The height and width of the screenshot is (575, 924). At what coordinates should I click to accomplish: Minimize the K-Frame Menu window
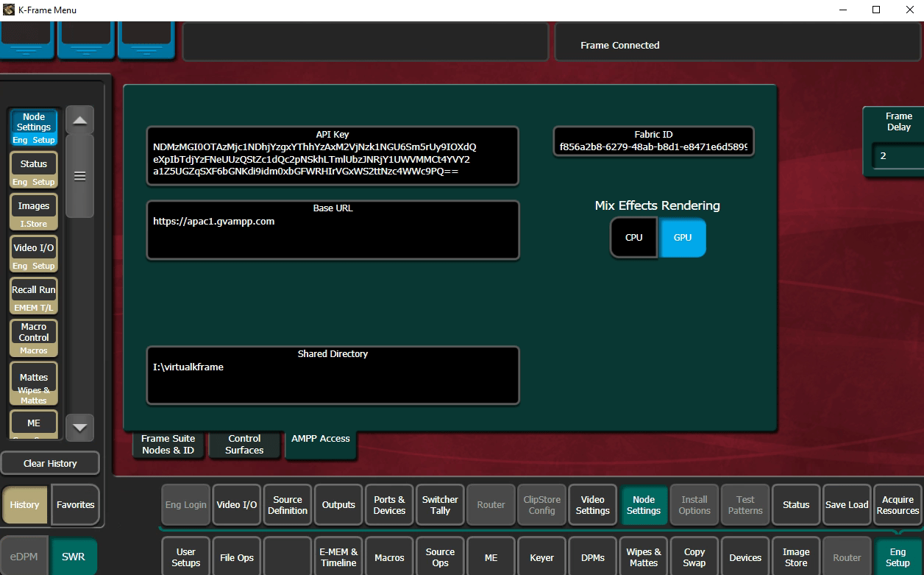pyautogui.click(x=843, y=10)
